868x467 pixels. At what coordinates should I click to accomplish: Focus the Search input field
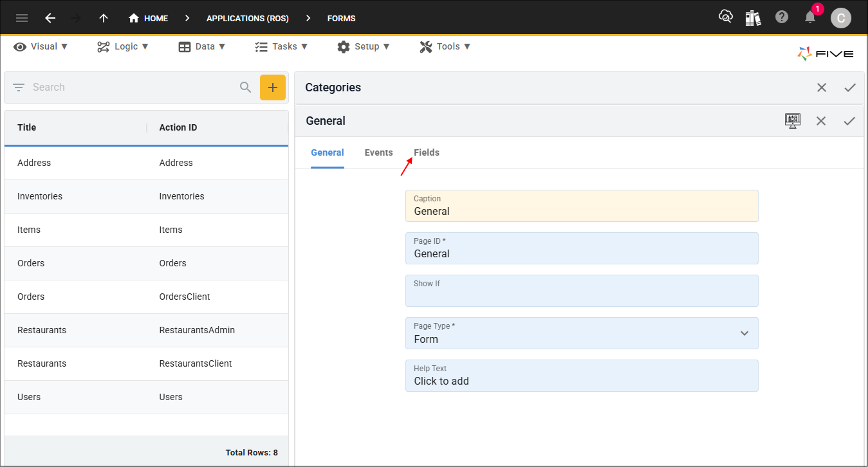pyautogui.click(x=132, y=87)
